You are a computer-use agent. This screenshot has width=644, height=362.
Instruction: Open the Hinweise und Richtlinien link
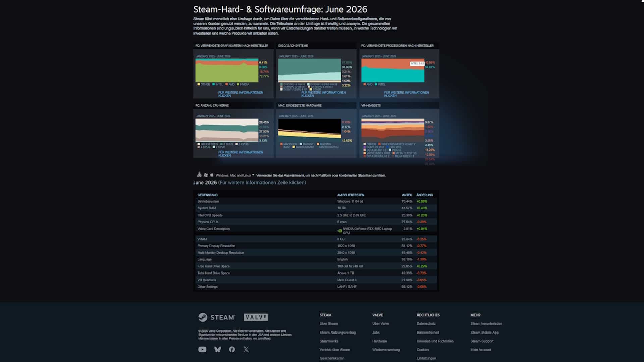click(x=435, y=341)
